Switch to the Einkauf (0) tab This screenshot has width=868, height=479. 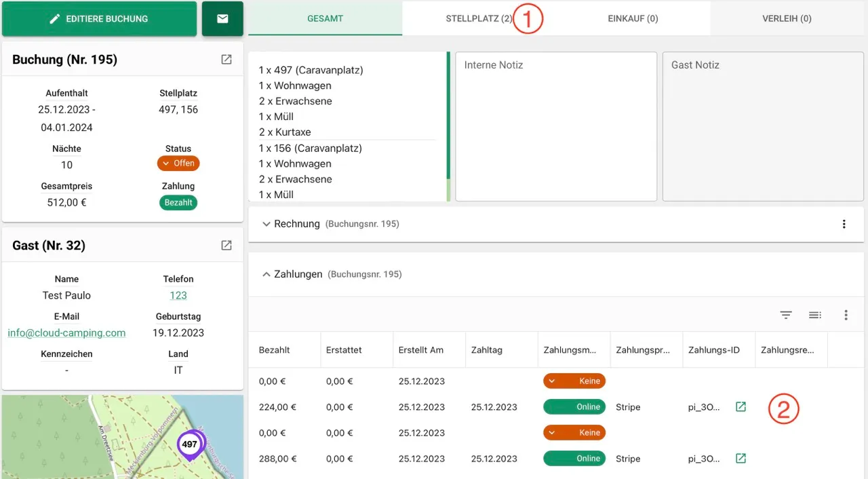[x=633, y=18]
